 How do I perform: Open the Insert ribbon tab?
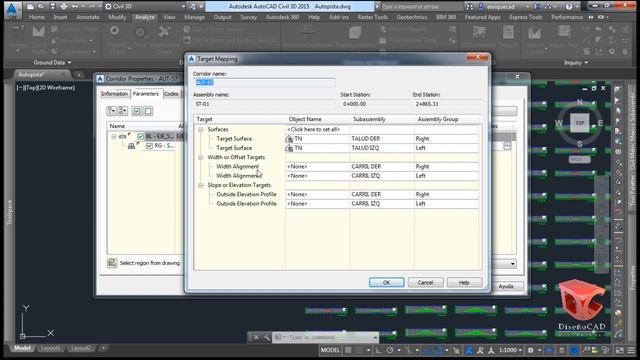[x=60, y=17]
